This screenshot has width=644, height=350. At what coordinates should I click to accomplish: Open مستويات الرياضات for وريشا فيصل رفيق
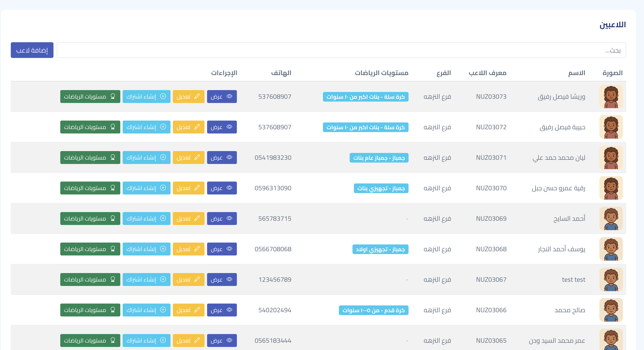tap(90, 96)
